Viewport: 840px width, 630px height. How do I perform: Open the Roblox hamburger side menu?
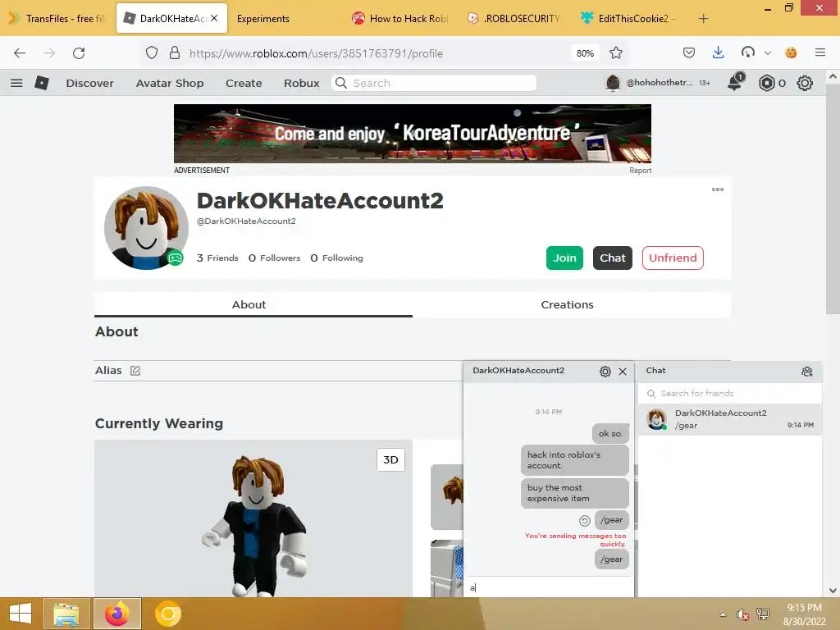click(16, 83)
